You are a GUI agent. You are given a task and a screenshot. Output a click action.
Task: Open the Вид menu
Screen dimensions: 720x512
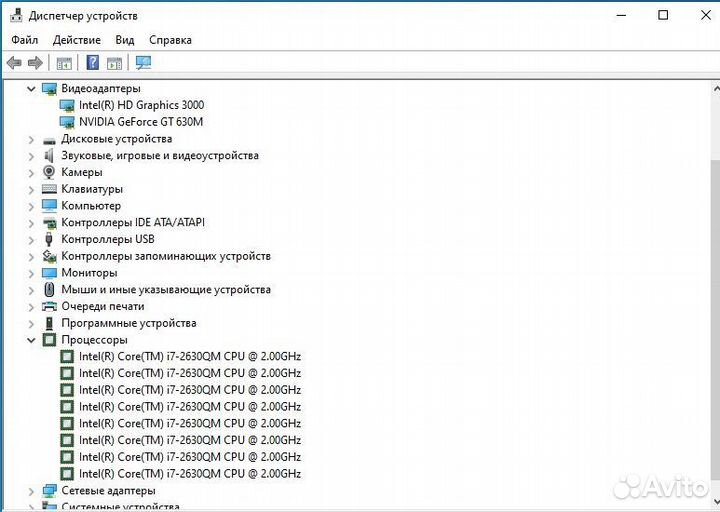click(124, 40)
